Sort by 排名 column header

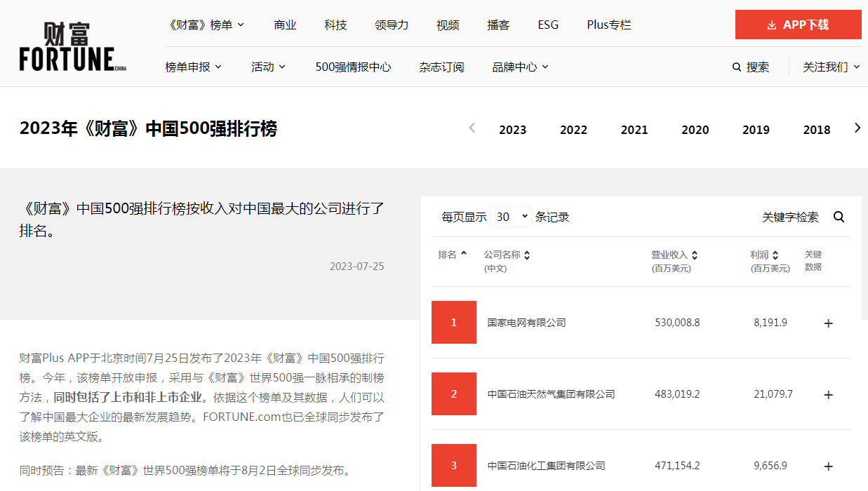tap(452, 255)
